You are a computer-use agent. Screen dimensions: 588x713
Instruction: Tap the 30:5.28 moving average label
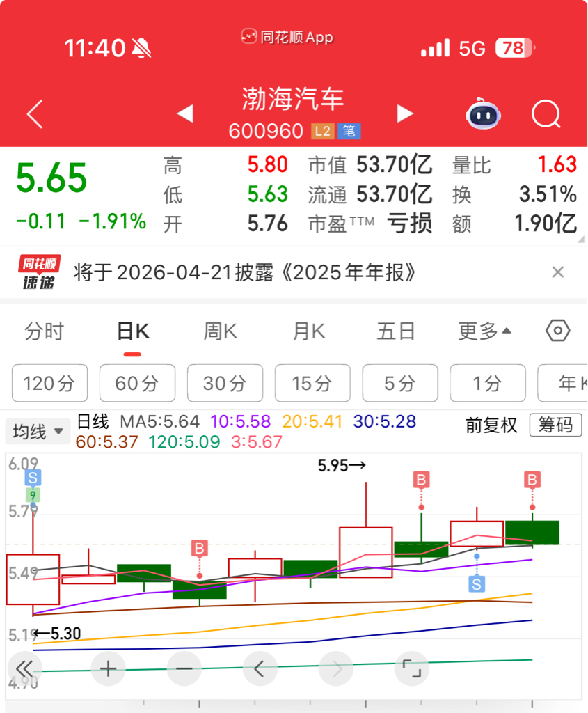click(384, 421)
